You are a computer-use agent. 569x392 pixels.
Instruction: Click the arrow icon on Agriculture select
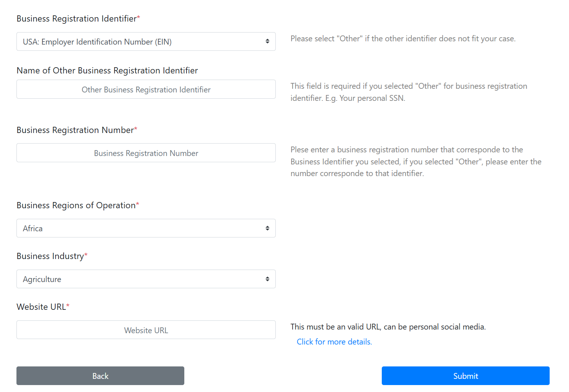pyautogui.click(x=267, y=279)
